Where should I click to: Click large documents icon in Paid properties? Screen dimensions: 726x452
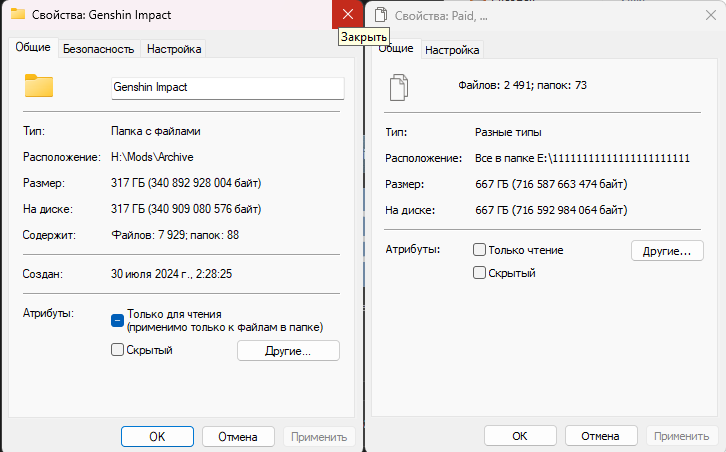(399, 88)
